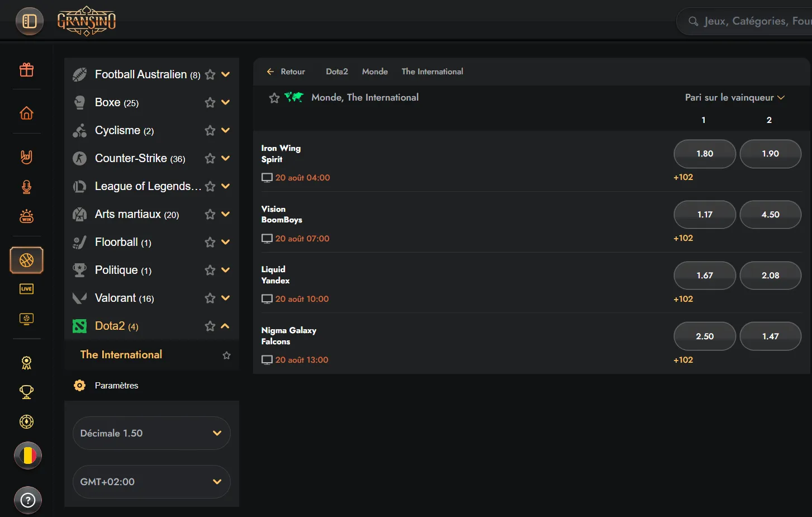Select the basketball sports icon
This screenshot has height=517, width=812.
point(26,260)
